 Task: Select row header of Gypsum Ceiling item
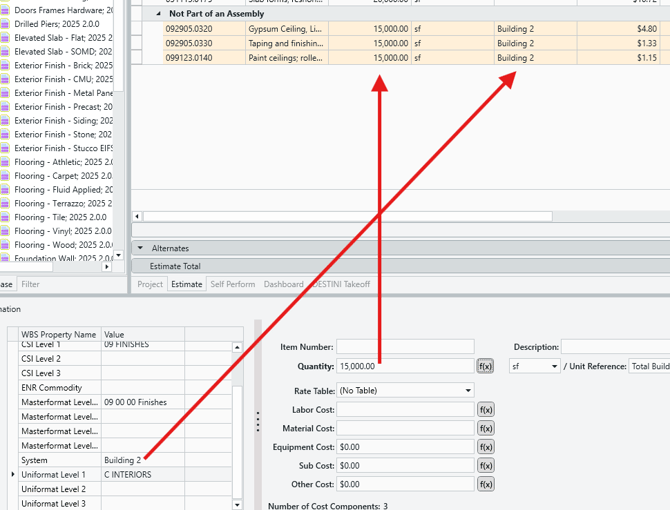(151, 29)
